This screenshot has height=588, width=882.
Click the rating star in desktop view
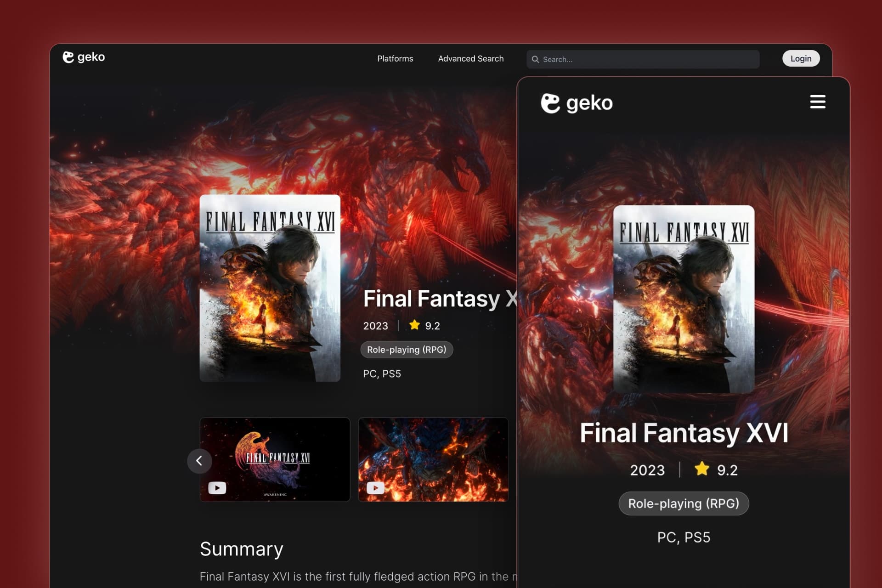(x=414, y=325)
